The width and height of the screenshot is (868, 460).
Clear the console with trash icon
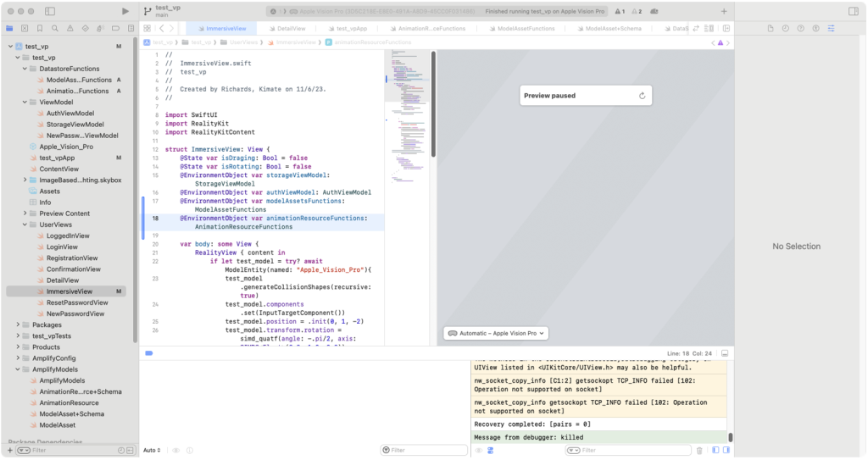(x=699, y=451)
